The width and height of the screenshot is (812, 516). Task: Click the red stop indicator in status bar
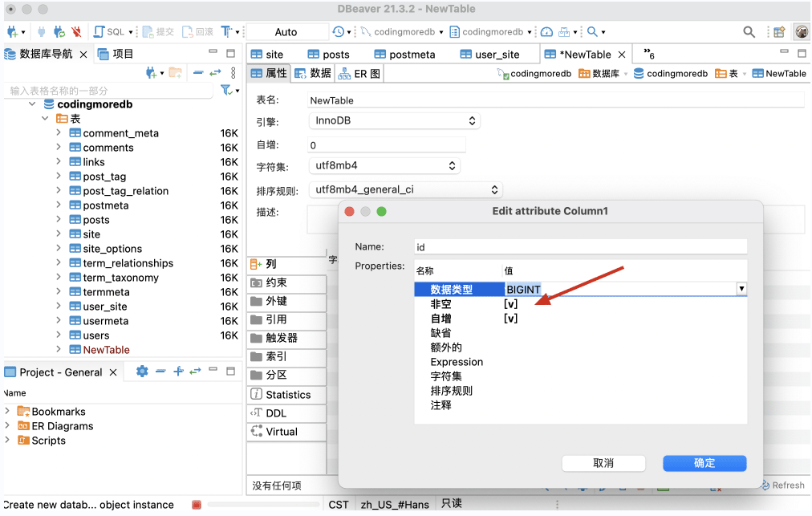[x=196, y=505]
